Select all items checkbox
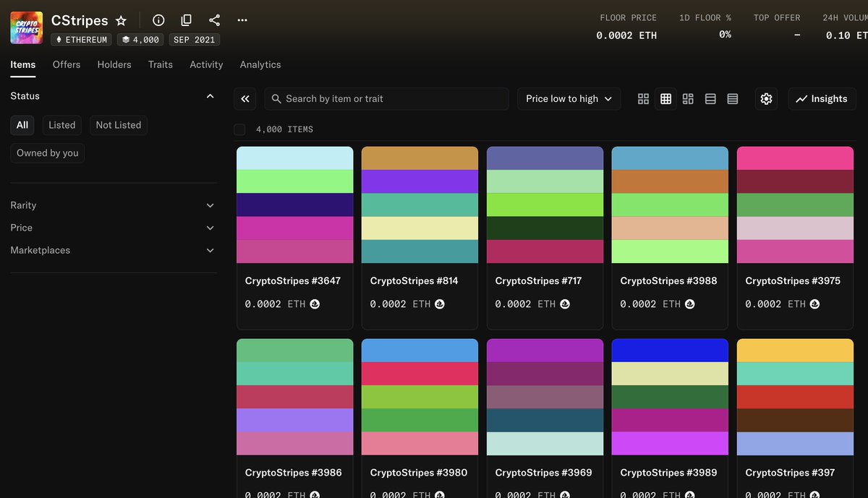This screenshot has height=498, width=868. point(239,129)
